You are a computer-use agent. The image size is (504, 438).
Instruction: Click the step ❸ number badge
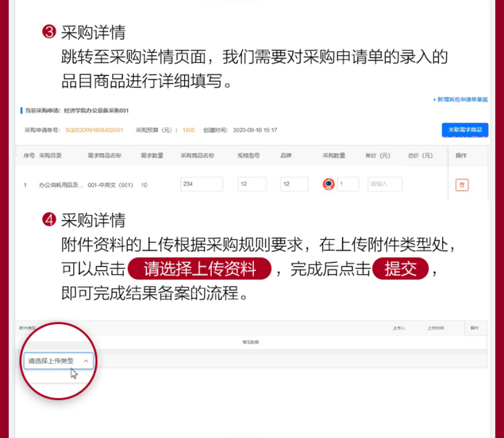click(49, 33)
